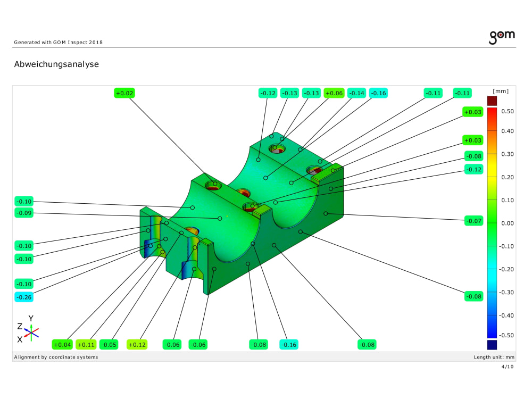This screenshot has width=532, height=399.
Task: Click the -0.50 legend scale value
Action: [506, 335]
